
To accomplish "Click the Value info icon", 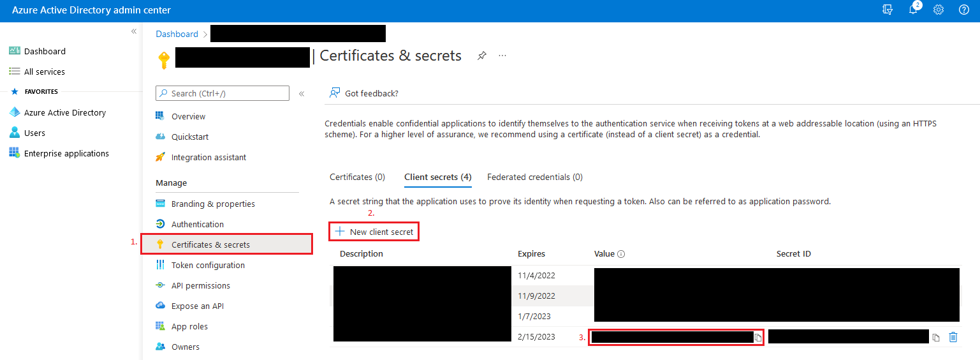I will tap(621, 254).
